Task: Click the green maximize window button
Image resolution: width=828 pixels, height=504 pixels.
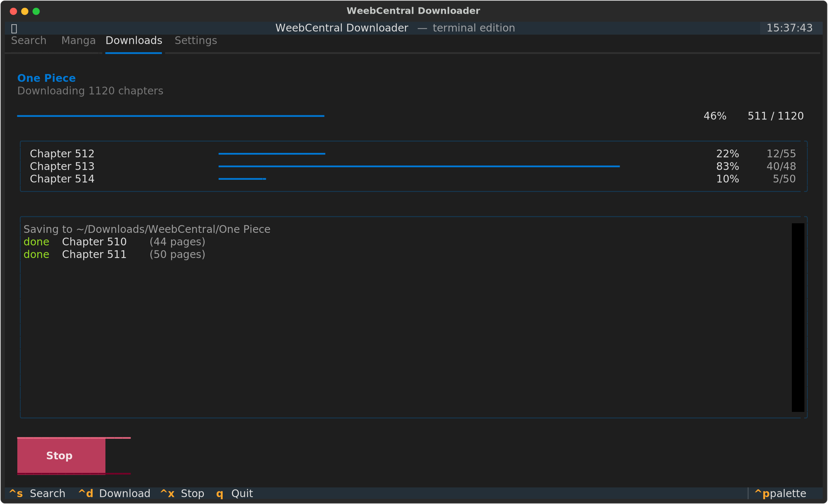Action: tap(36, 11)
